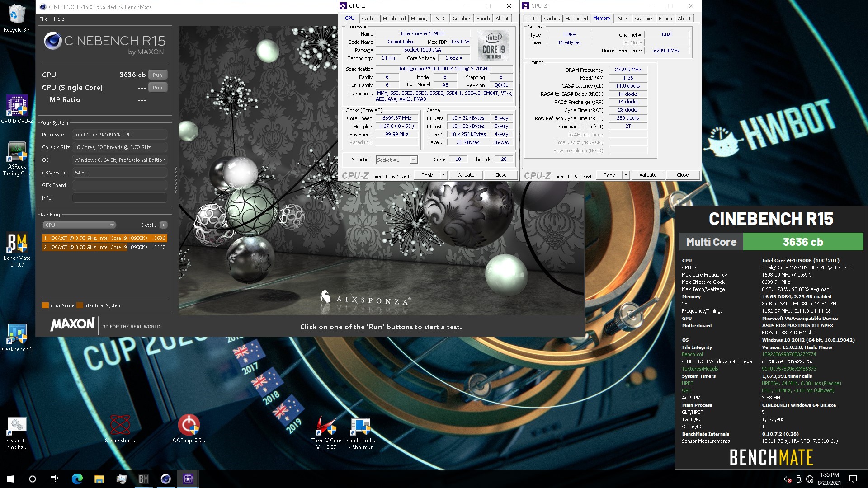Click Validate in right CPU-Z window

[648, 175]
